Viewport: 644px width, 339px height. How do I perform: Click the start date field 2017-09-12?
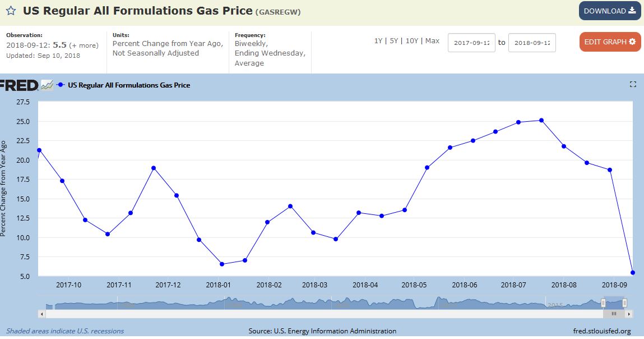[x=471, y=43]
